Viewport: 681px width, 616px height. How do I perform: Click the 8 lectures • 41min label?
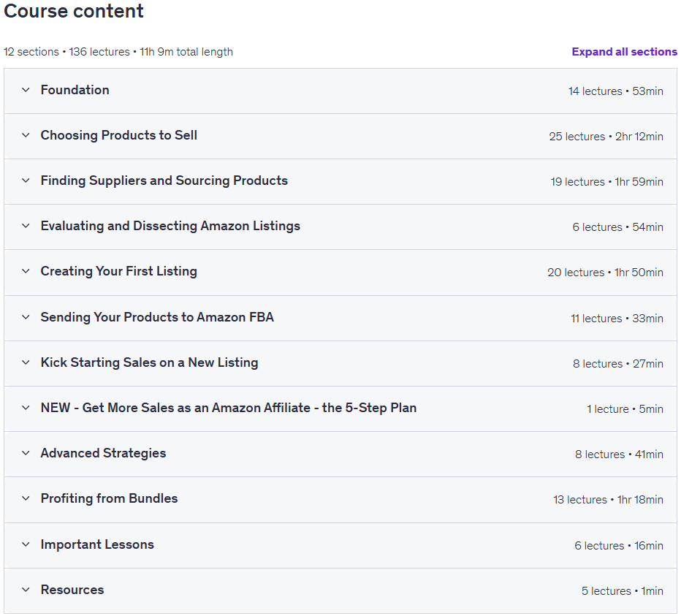620,455
